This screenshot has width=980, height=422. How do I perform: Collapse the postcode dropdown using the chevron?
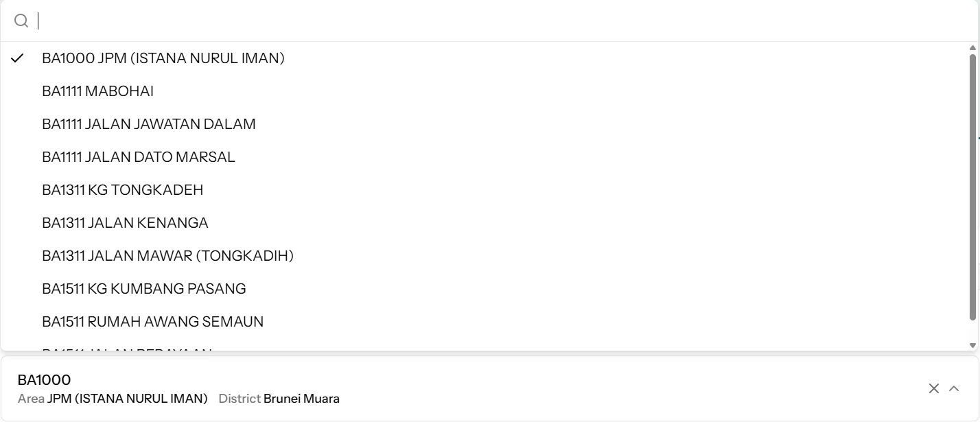click(x=954, y=389)
